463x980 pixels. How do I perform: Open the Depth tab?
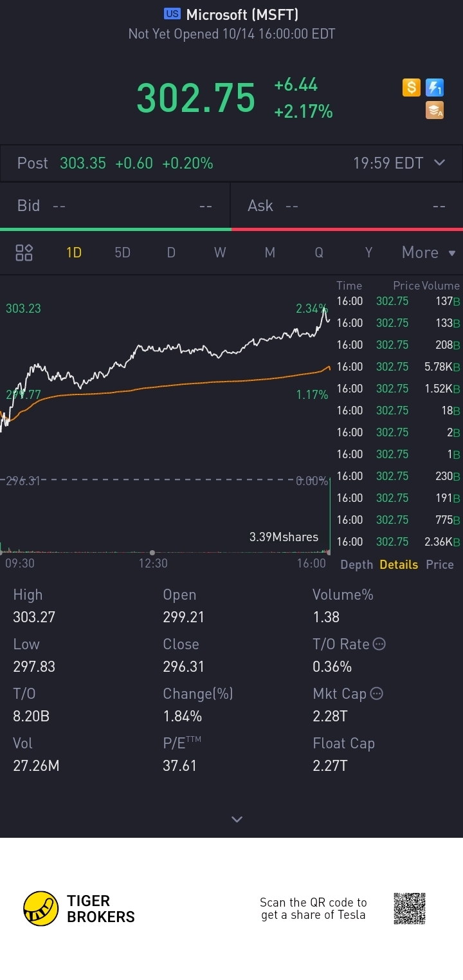[356, 564]
